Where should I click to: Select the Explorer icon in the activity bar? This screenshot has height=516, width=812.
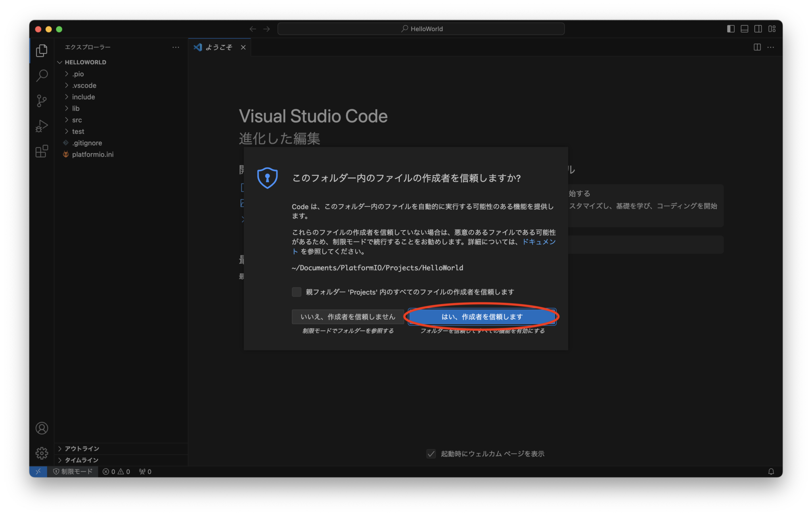point(41,50)
